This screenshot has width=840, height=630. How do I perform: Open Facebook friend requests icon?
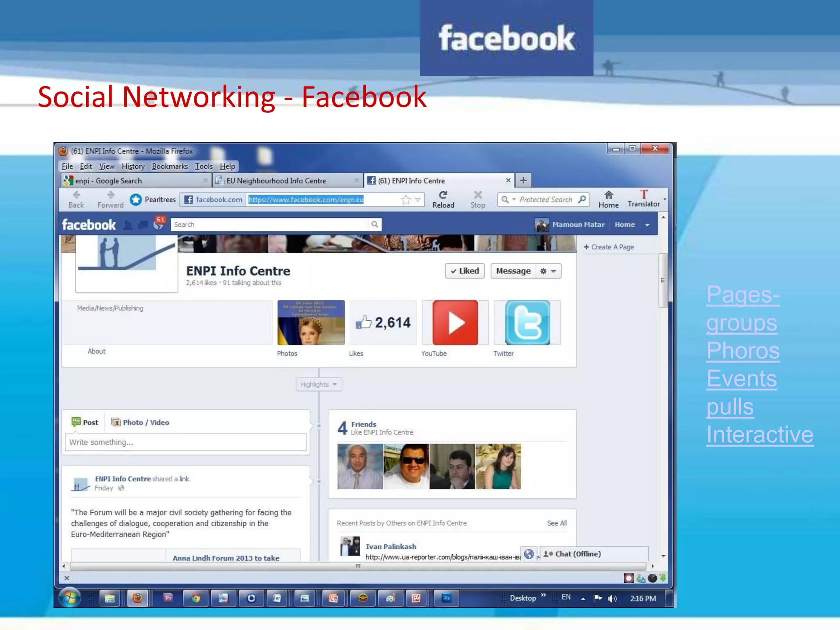(128, 225)
